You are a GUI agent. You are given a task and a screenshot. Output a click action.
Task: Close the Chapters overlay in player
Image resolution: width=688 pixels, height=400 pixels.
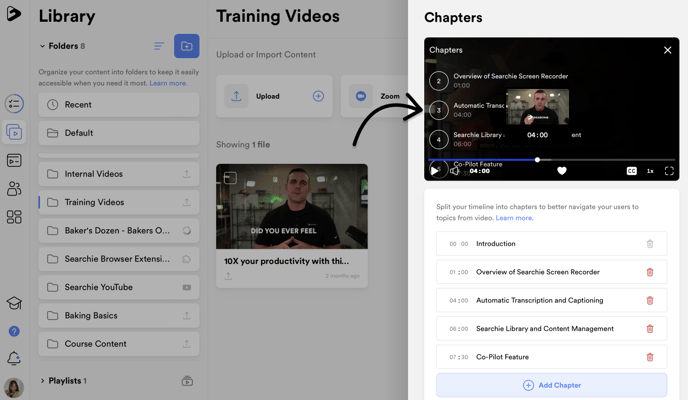click(667, 50)
